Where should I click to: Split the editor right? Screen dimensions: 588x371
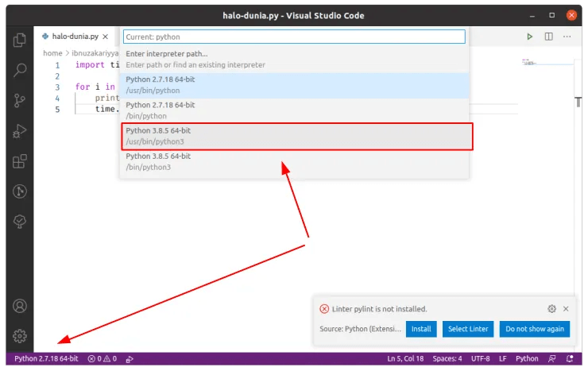point(548,37)
